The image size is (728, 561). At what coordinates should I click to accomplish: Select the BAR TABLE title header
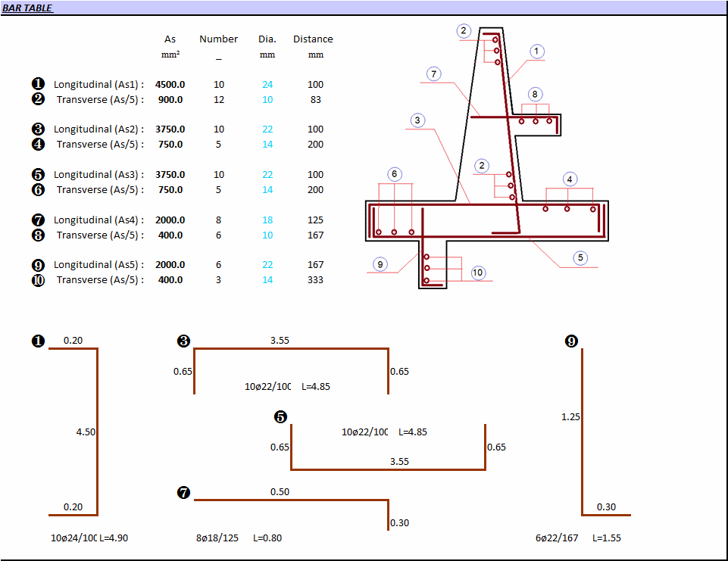[x=27, y=8]
